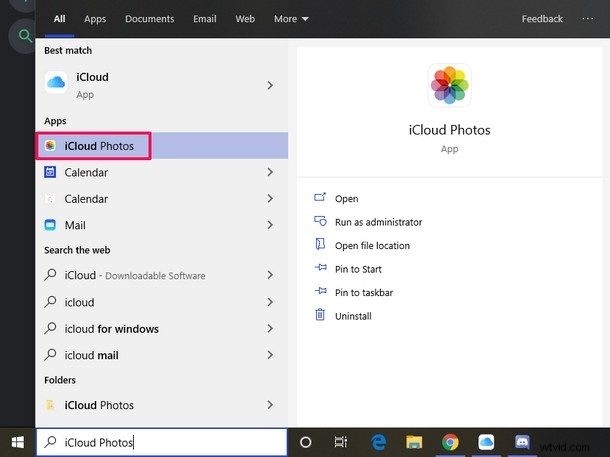
Task: Switch to the Apps tab
Action: pos(95,19)
